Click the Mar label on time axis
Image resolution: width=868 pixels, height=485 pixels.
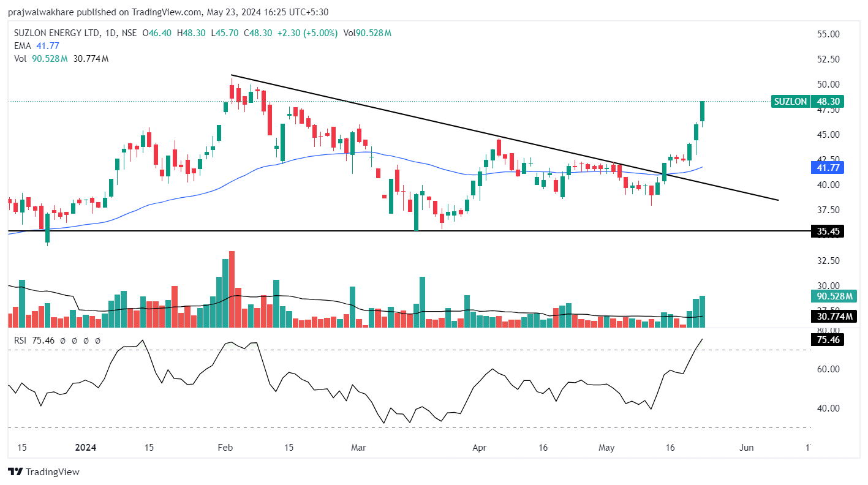point(358,448)
